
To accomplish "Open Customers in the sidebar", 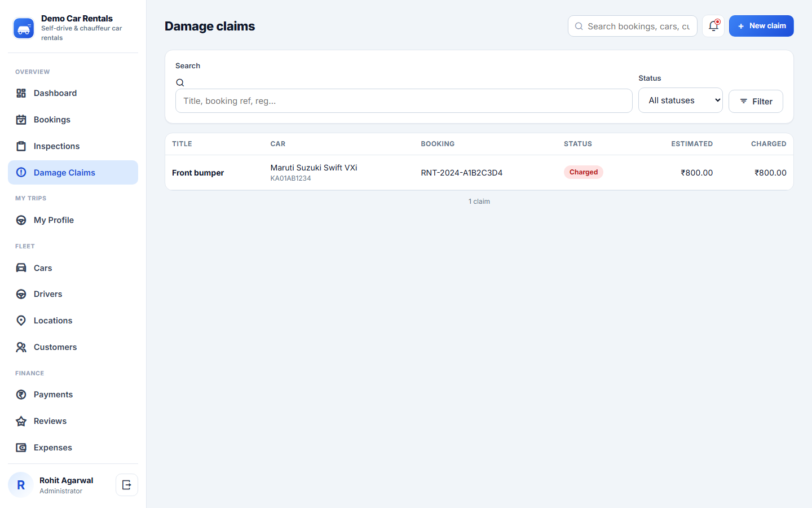I will tap(73, 347).
